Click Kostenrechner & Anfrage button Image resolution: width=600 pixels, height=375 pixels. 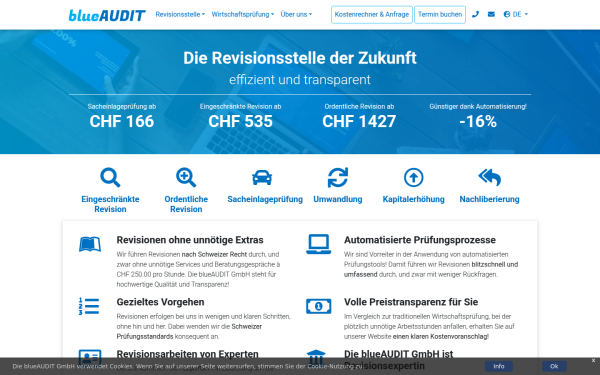point(372,15)
